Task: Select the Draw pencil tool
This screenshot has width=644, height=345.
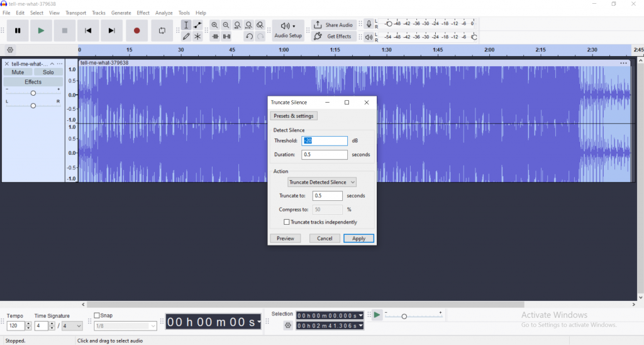Action: (x=186, y=37)
